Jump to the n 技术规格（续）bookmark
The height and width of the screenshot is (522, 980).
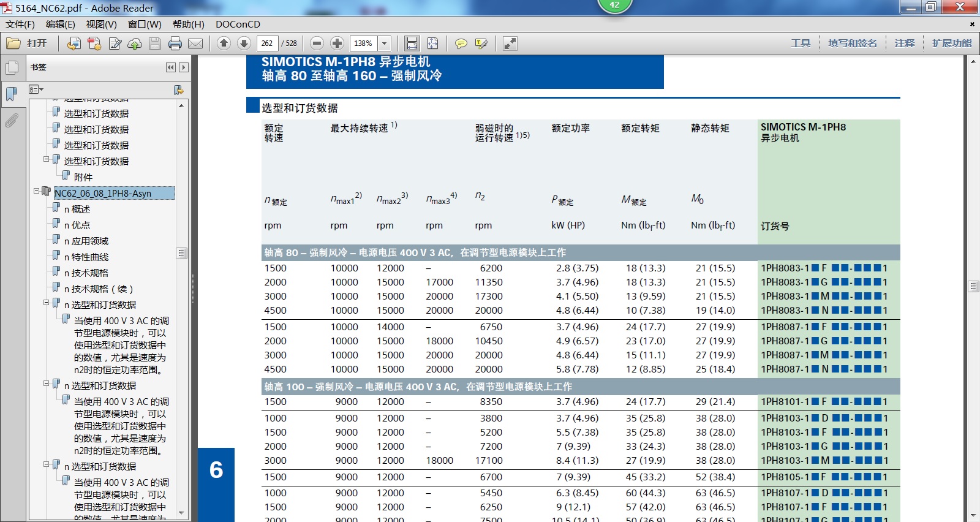tap(99, 289)
